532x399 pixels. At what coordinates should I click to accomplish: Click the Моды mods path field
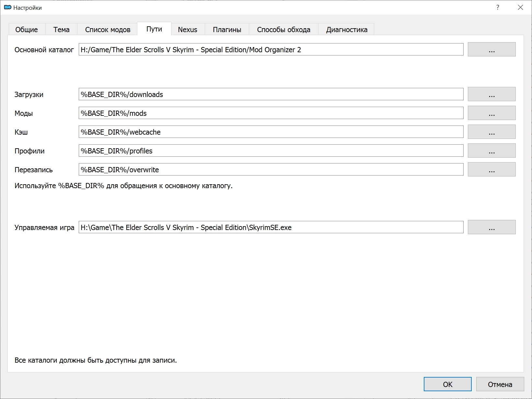pos(271,113)
